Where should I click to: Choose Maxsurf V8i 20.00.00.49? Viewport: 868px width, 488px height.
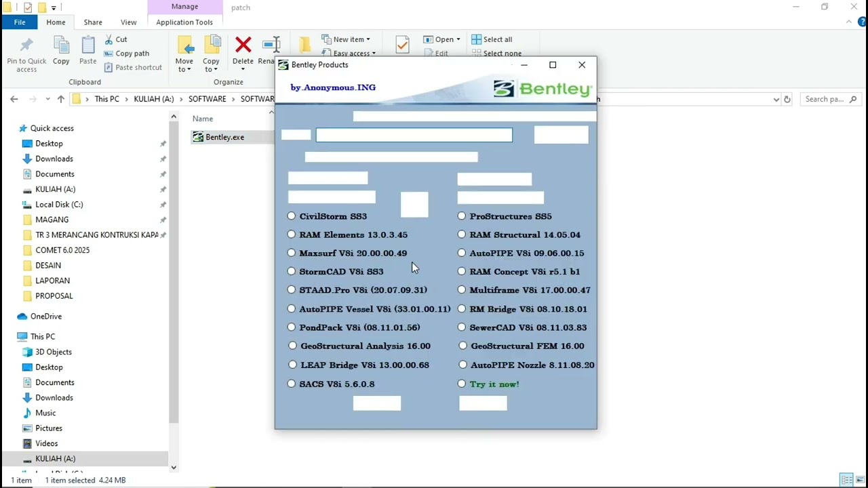[292, 253]
